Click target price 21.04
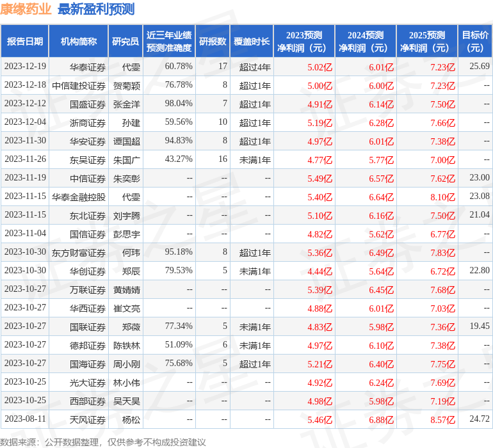493x448 pixels. coord(480,215)
